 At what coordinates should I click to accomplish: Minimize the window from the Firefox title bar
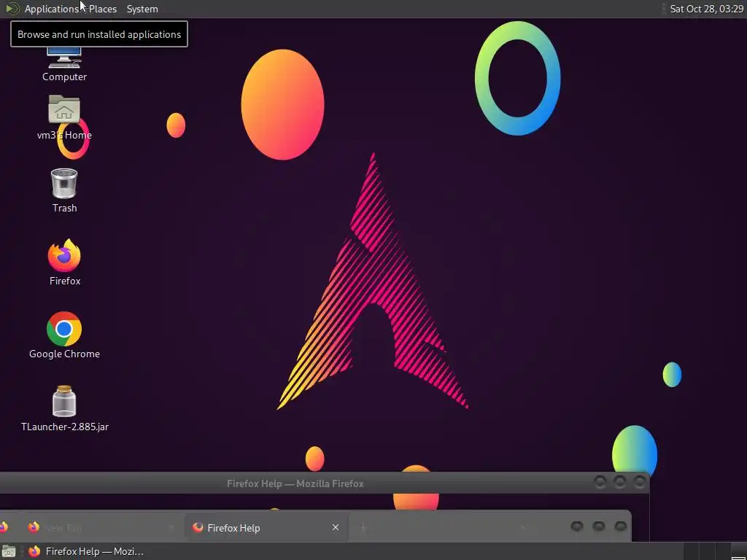(600, 483)
